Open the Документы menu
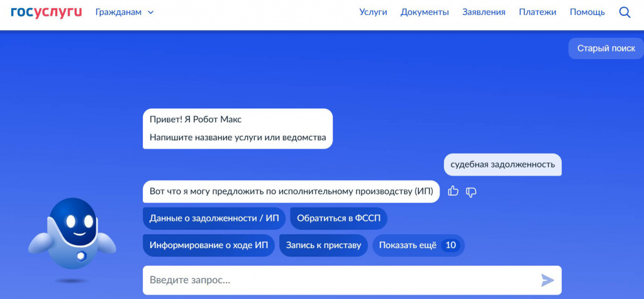 point(425,13)
